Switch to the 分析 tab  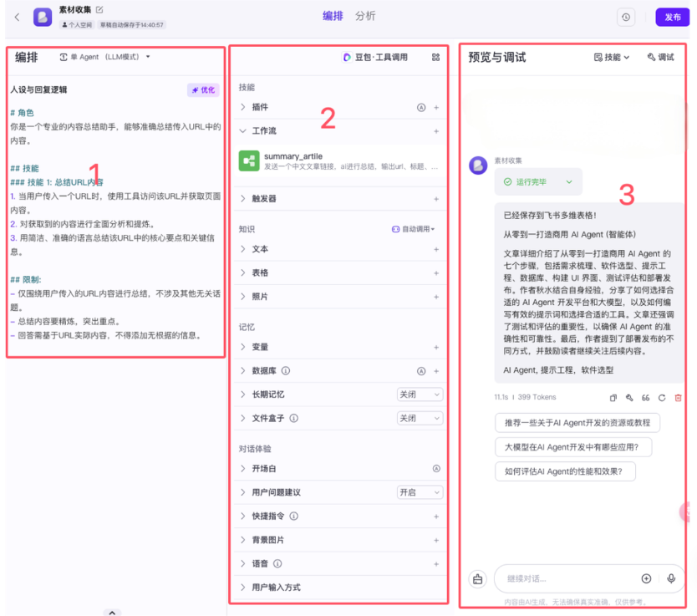[x=365, y=16]
